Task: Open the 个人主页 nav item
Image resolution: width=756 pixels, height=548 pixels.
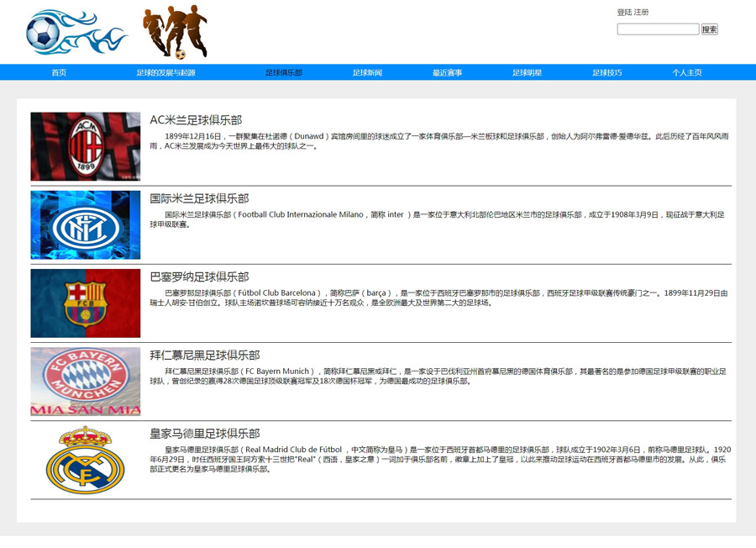Action: point(687,72)
